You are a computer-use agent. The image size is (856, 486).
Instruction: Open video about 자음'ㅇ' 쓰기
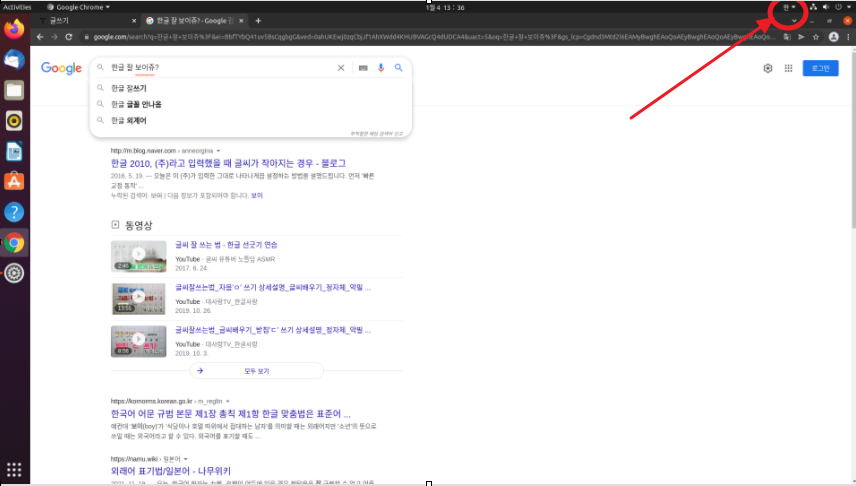tap(273, 287)
